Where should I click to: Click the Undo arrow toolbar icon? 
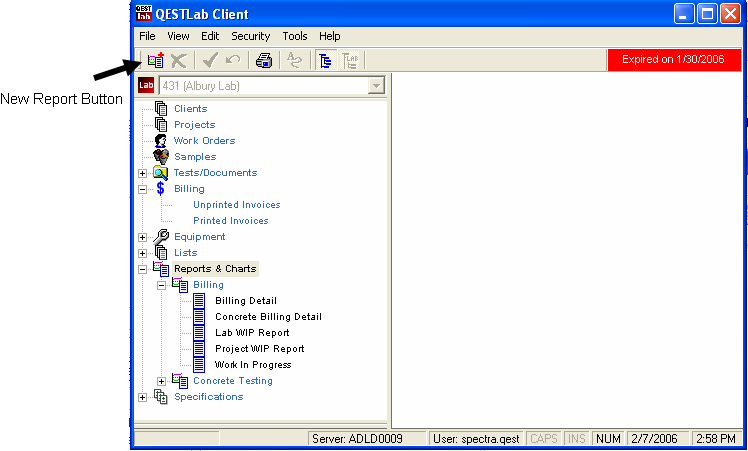point(232,61)
